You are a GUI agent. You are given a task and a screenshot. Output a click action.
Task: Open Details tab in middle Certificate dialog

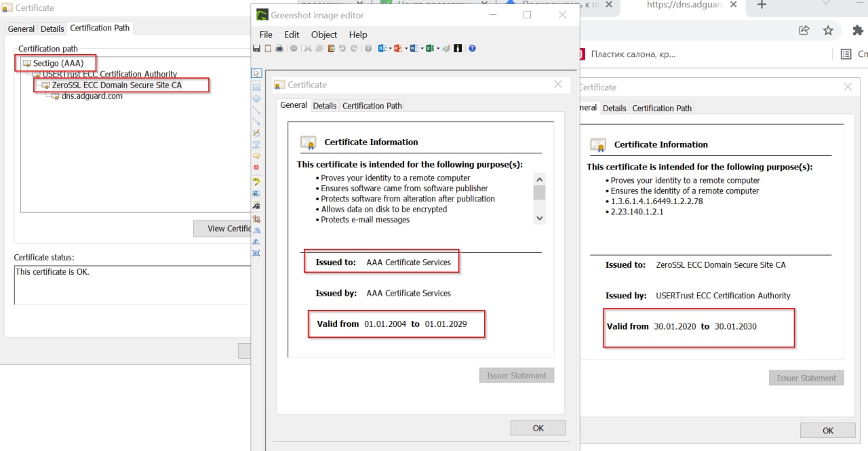(x=325, y=106)
